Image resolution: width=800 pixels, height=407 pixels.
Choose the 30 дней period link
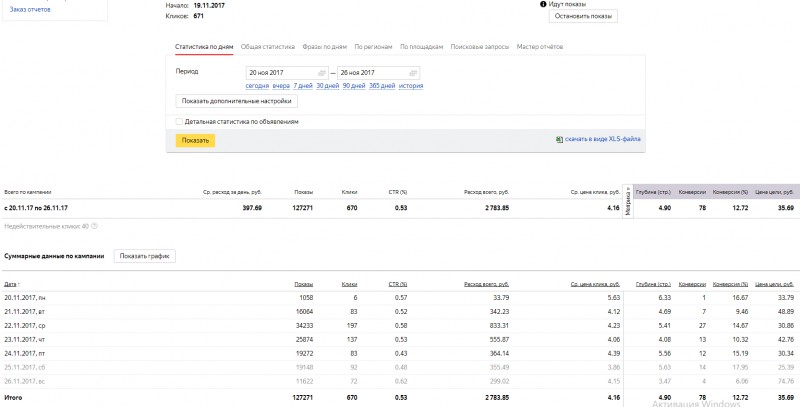click(328, 86)
